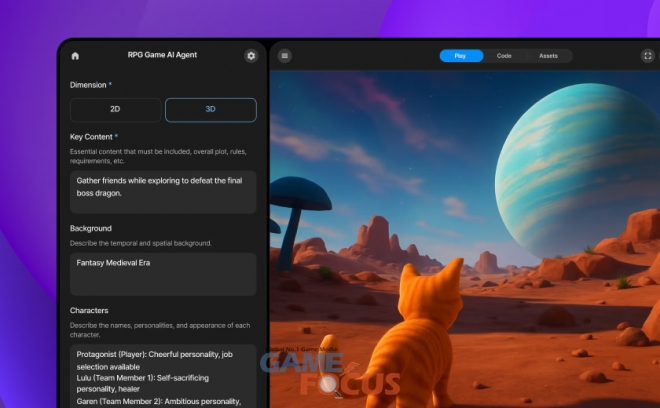Switch to the Play tab
Screen dimensions: 660x408
461,56
